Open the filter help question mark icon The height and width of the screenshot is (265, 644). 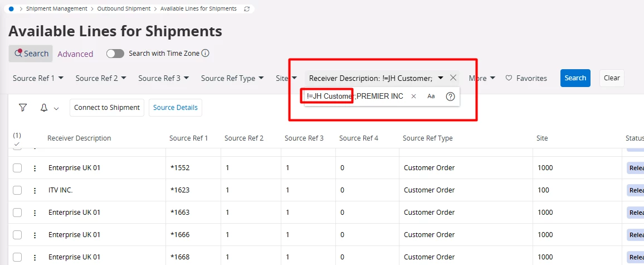[x=451, y=97]
